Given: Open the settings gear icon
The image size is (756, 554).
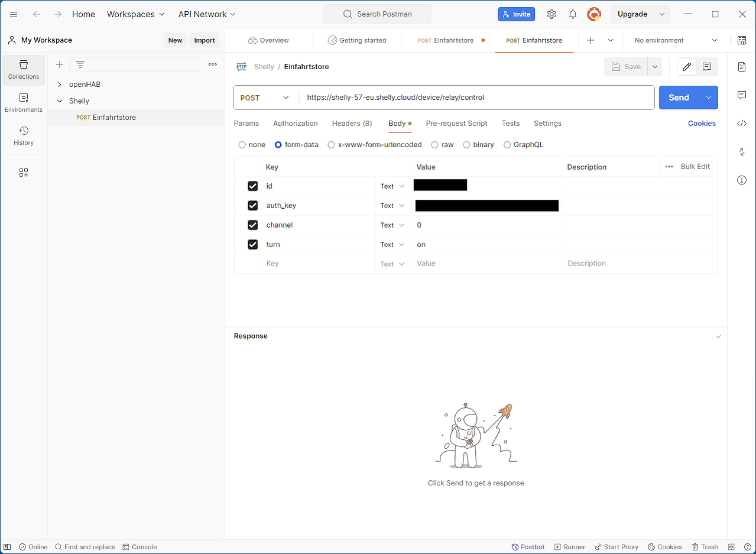Looking at the screenshot, I should coord(551,14).
